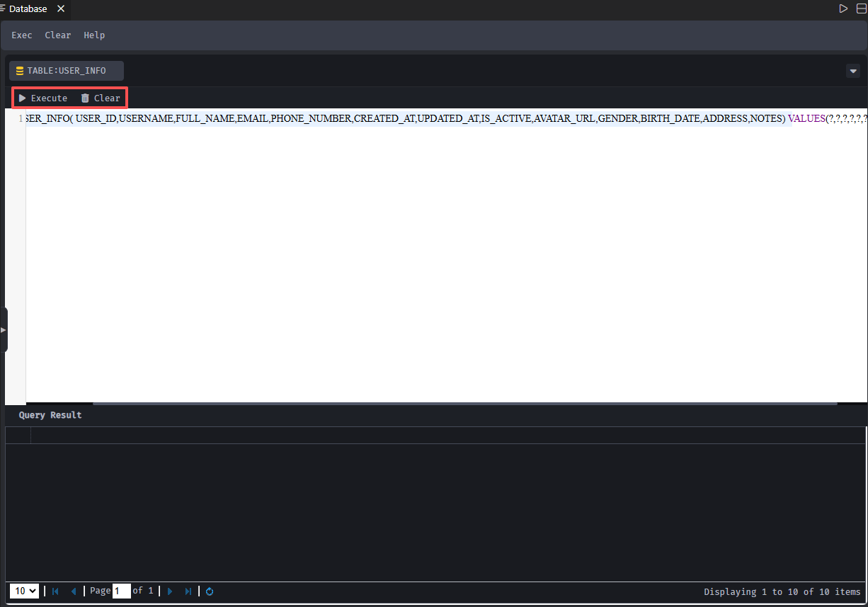Screen dimensions: 868x607
Task: Open the Help menu
Action: click(x=94, y=35)
